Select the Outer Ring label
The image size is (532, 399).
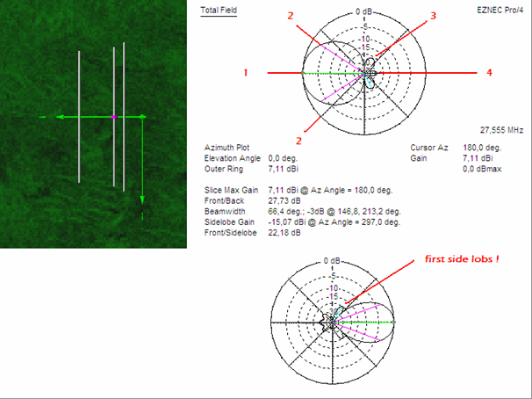coord(224,169)
